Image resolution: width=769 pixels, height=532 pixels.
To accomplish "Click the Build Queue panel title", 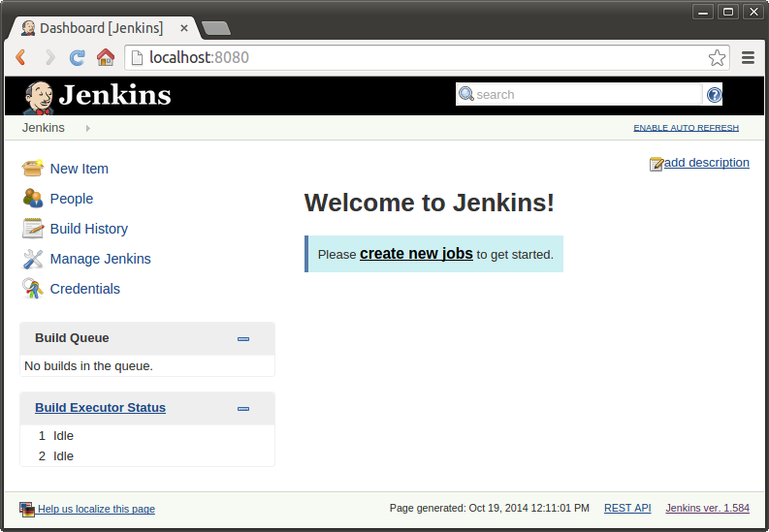I will [72, 338].
